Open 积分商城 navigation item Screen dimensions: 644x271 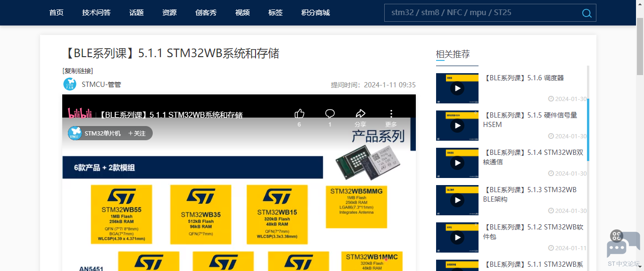[315, 13]
